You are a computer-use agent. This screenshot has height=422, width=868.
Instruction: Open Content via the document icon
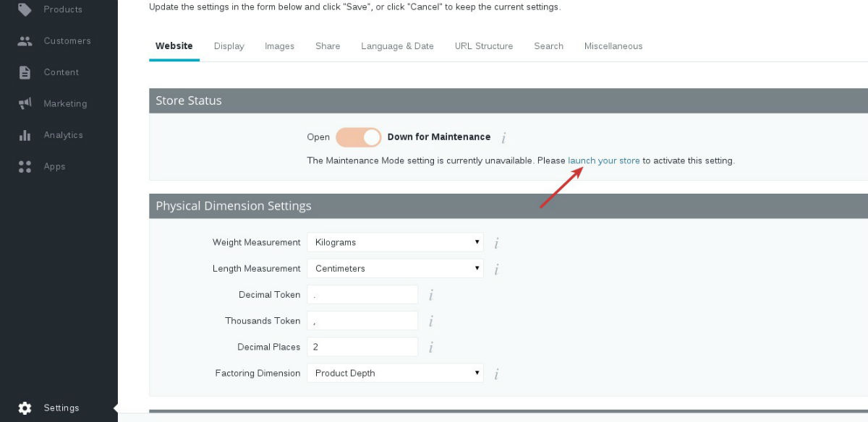point(25,72)
